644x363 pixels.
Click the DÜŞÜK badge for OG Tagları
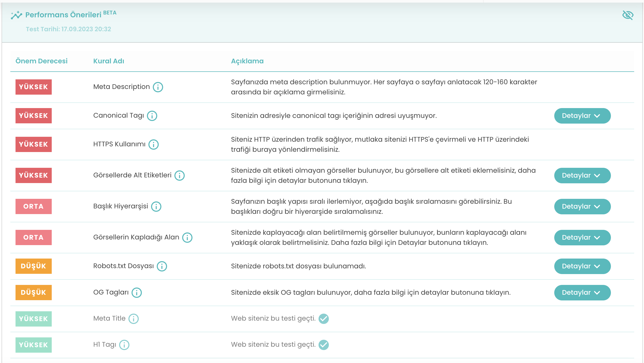coord(34,292)
